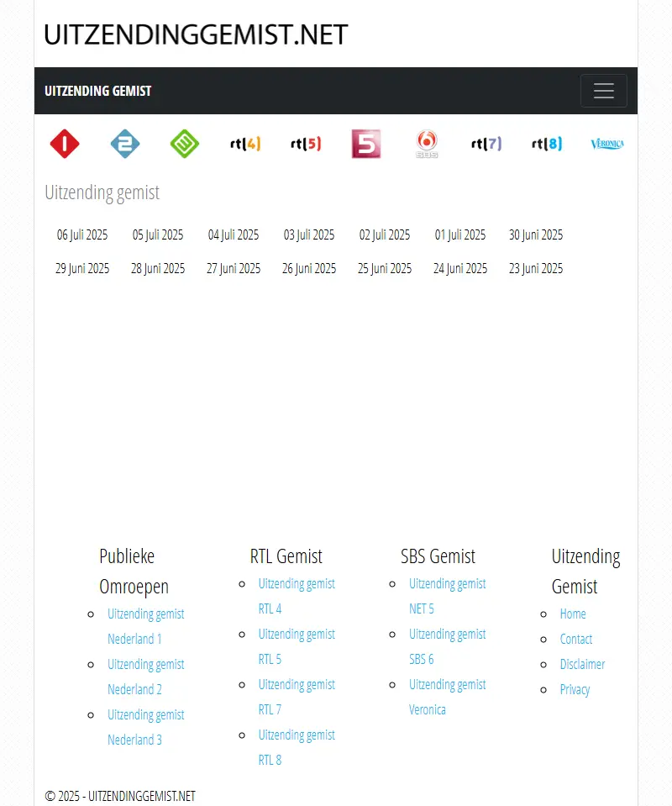
Task: Open the SBS 6 channel logo
Action: click(427, 144)
